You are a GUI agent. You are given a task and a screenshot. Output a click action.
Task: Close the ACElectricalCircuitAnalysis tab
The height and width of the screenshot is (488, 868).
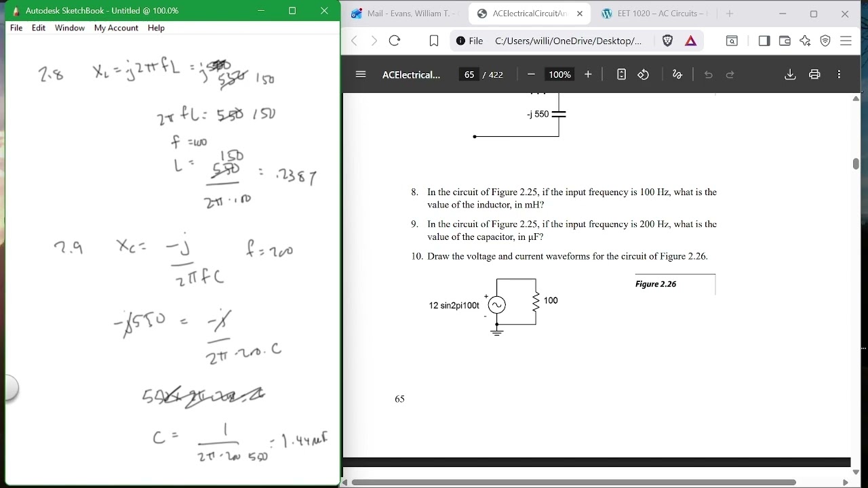[580, 14]
